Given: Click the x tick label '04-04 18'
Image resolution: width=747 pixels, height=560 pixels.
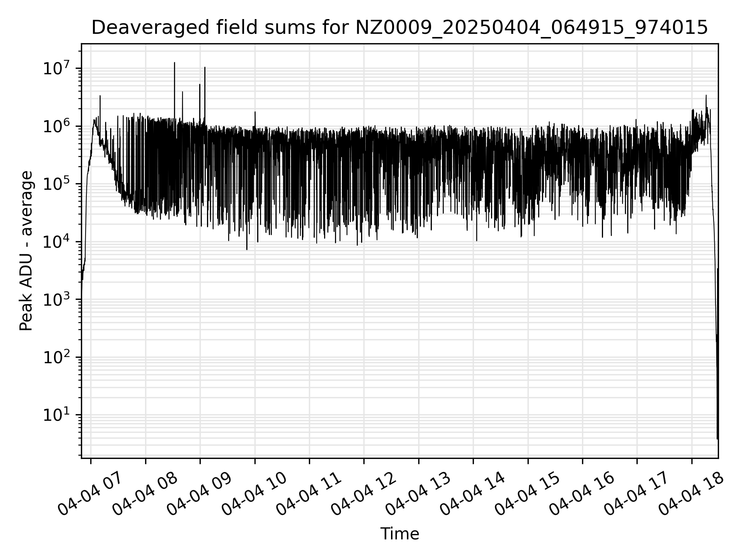Looking at the screenshot, I should (x=692, y=494).
